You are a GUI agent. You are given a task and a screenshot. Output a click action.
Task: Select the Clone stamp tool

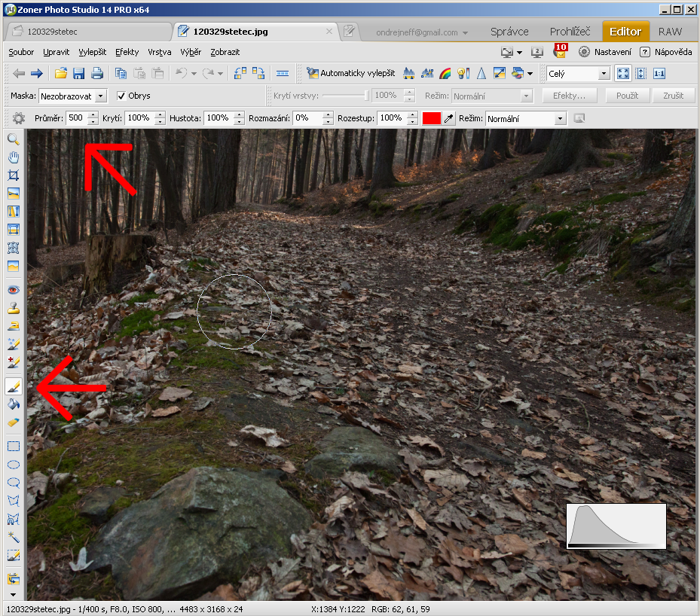[13, 308]
